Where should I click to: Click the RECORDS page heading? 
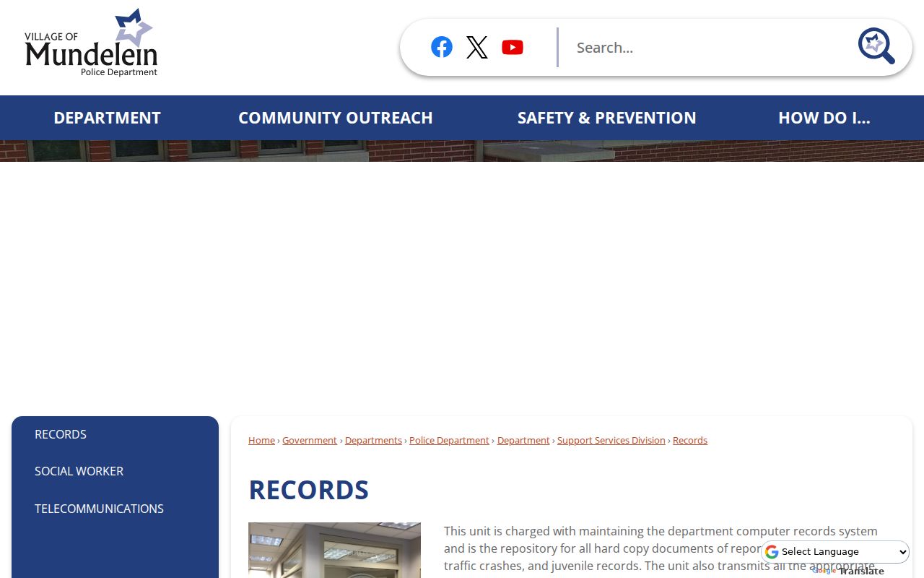pyautogui.click(x=308, y=490)
